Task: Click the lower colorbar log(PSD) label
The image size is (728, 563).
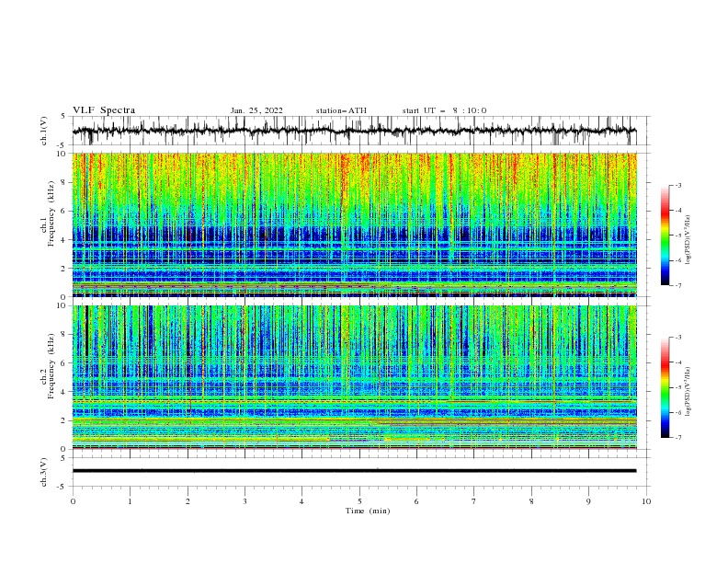Action: (x=688, y=391)
